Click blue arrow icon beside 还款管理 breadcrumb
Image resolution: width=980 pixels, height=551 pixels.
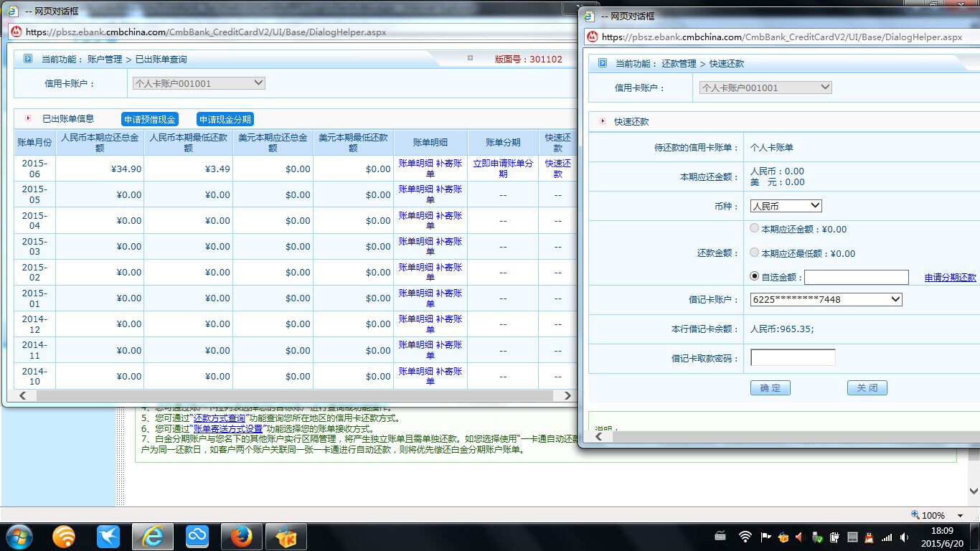click(x=602, y=63)
